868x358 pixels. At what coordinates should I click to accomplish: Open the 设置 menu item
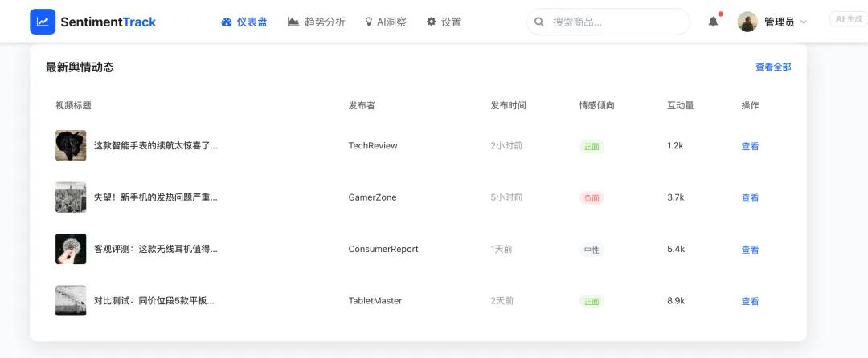click(444, 22)
